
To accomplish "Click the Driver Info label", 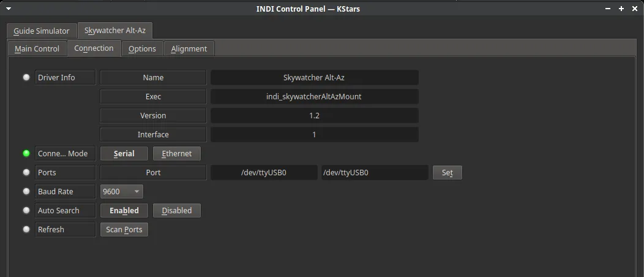I will pos(66,77).
